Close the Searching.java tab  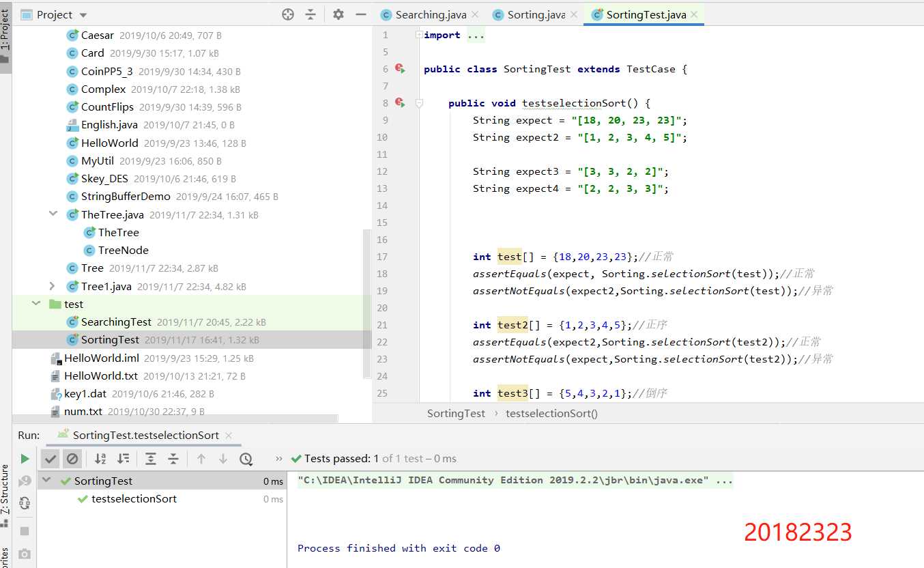(475, 14)
